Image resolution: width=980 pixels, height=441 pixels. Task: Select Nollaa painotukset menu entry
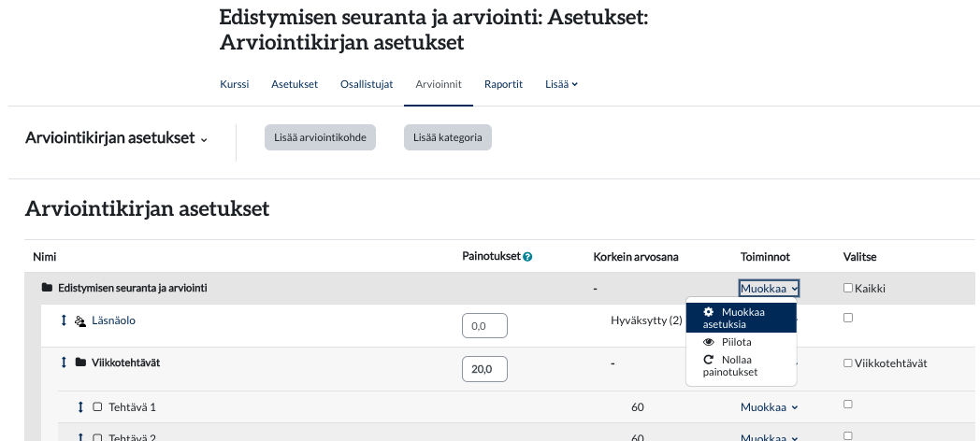pyautogui.click(x=742, y=366)
